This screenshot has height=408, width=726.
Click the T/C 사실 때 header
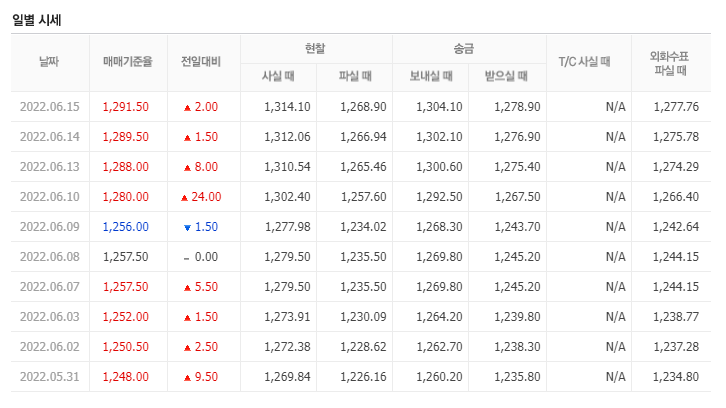(x=584, y=62)
